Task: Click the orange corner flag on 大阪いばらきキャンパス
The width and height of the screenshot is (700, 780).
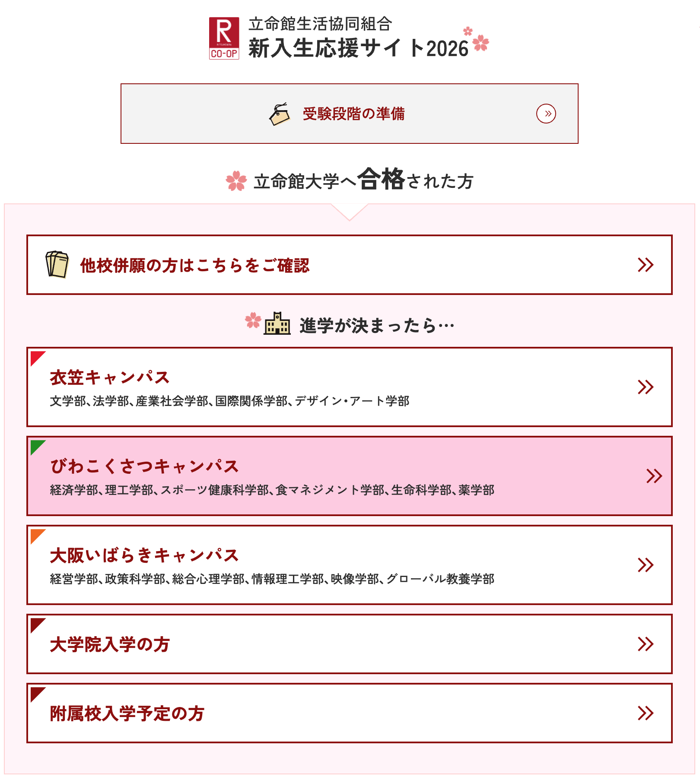Action: coord(37,536)
